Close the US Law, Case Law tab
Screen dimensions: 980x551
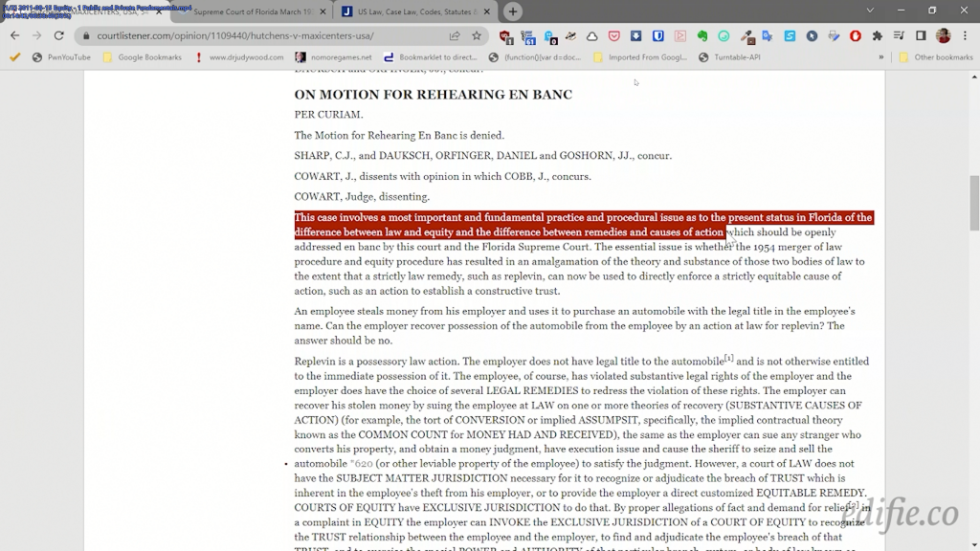tap(487, 11)
